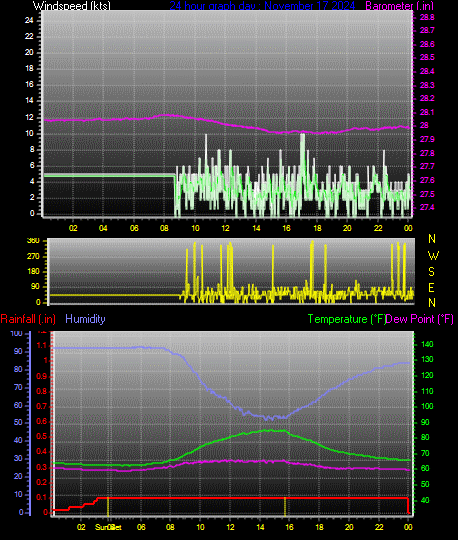Click the Temperature (°F) legend label

[346, 319]
